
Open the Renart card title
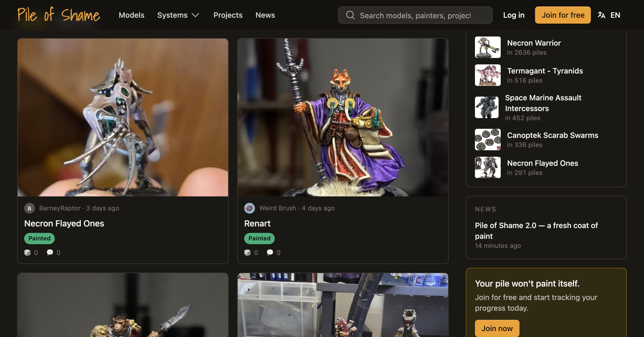pyautogui.click(x=257, y=224)
